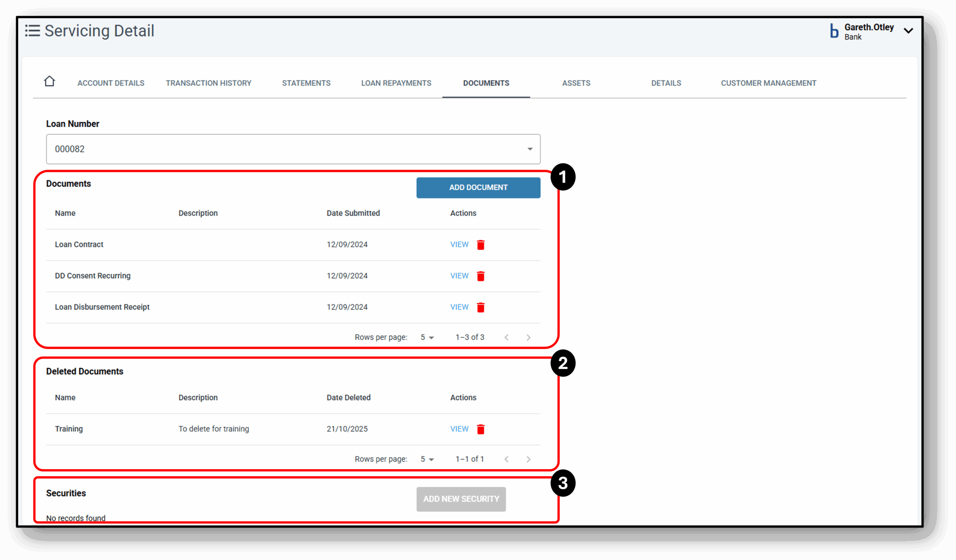
Task: Expand the Gareth.Otley user menu chevron
Action: [x=908, y=31]
